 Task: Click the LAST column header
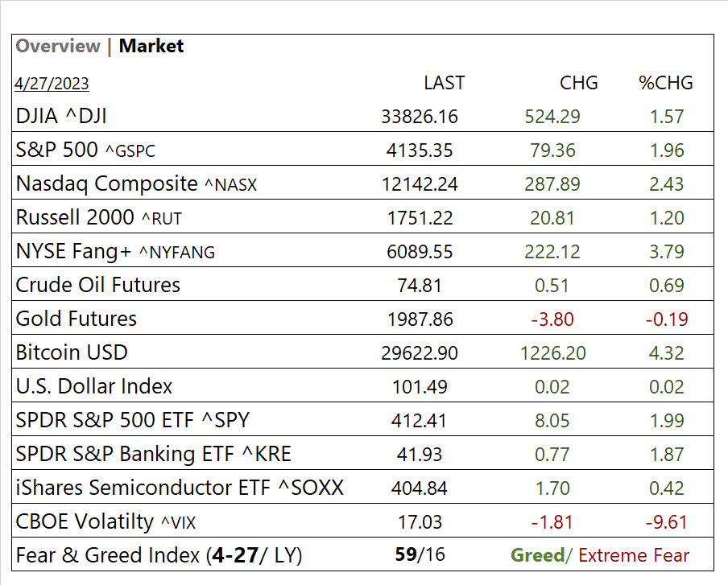point(444,83)
